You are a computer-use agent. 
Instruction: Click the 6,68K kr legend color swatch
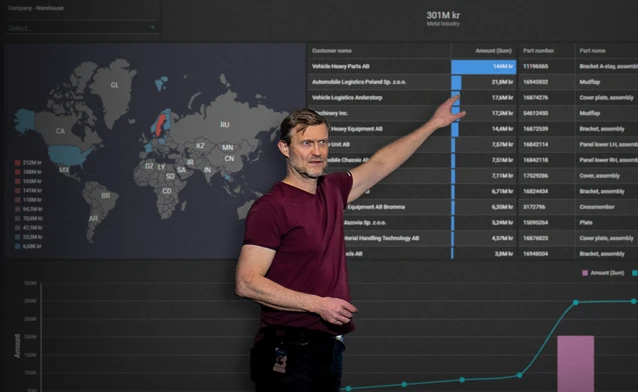click(x=17, y=246)
